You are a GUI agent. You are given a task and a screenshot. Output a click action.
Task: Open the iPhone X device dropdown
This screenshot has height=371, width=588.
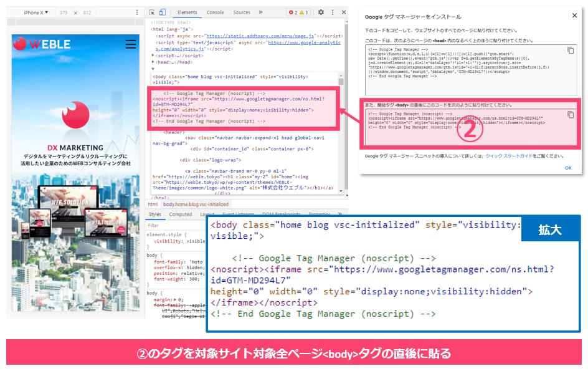pyautogui.click(x=36, y=12)
